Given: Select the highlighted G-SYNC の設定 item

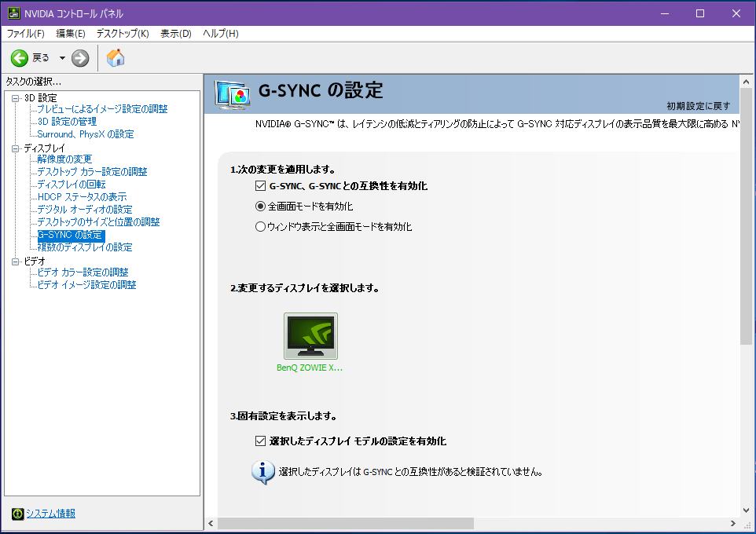Looking at the screenshot, I should 71,235.
